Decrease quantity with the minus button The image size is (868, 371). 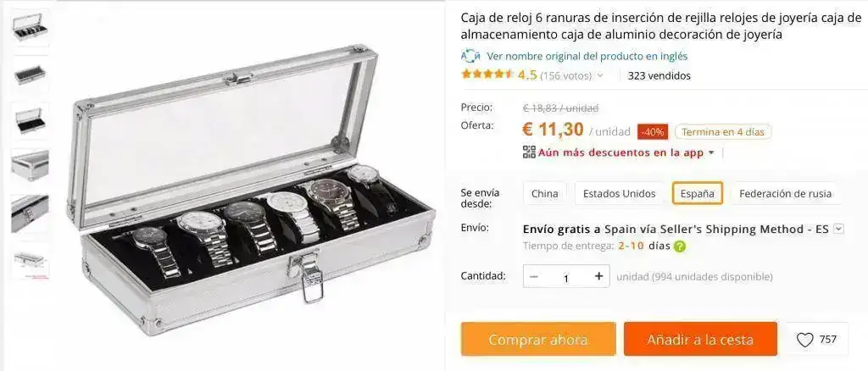point(534,276)
